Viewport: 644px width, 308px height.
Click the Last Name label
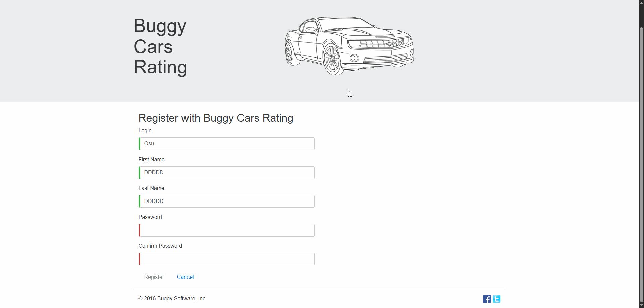pyautogui.click(x=151, y=188)
